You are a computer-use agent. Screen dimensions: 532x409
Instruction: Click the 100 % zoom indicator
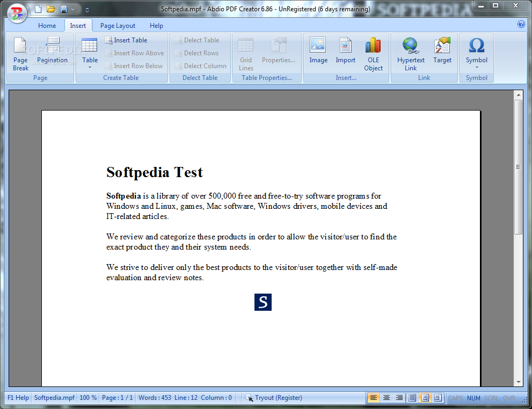click(88, 398)
